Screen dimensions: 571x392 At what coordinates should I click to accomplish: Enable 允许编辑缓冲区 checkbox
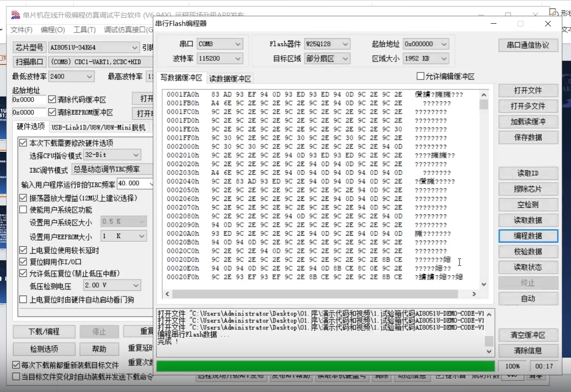421,77
